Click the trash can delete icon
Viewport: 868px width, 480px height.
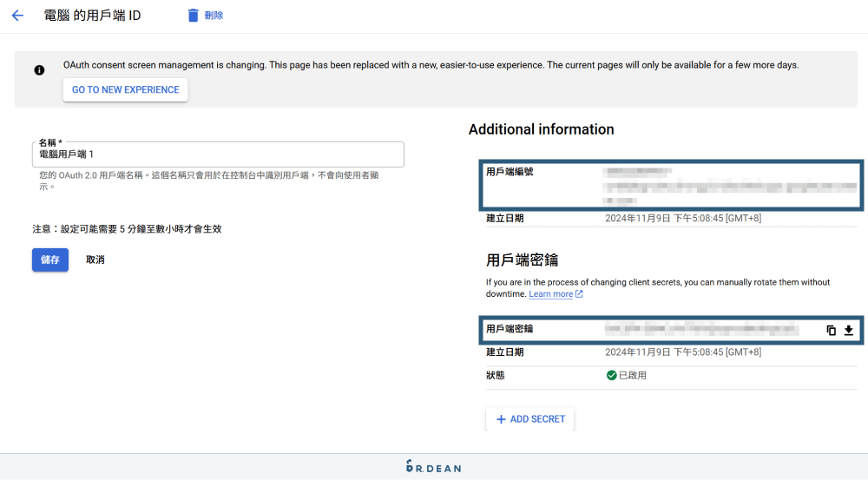(193, 16)
